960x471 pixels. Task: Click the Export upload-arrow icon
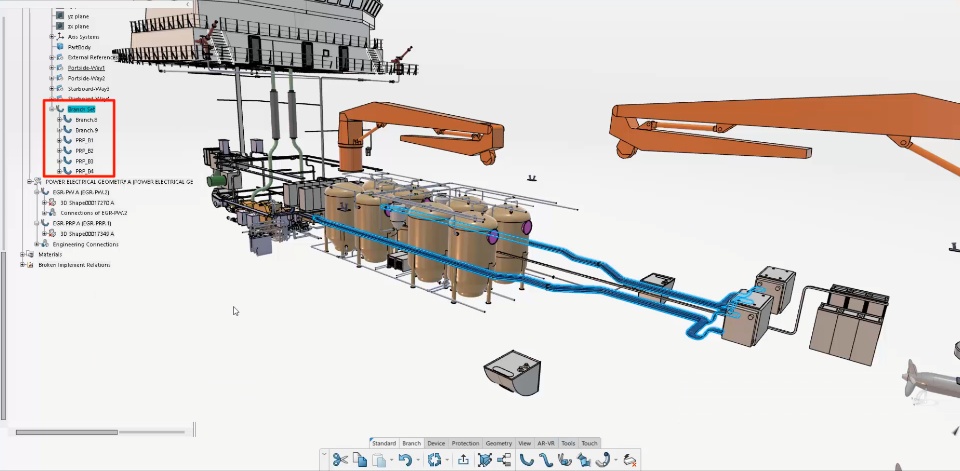[463, 459]
